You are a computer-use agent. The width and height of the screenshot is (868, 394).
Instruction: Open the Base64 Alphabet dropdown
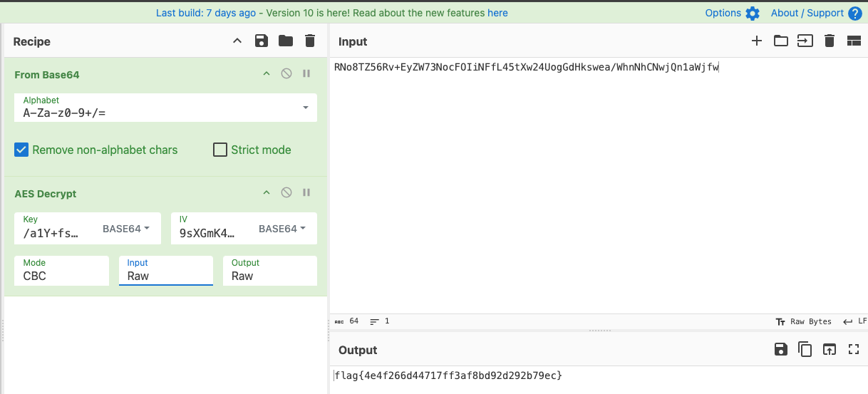click(x=306, y=108)
